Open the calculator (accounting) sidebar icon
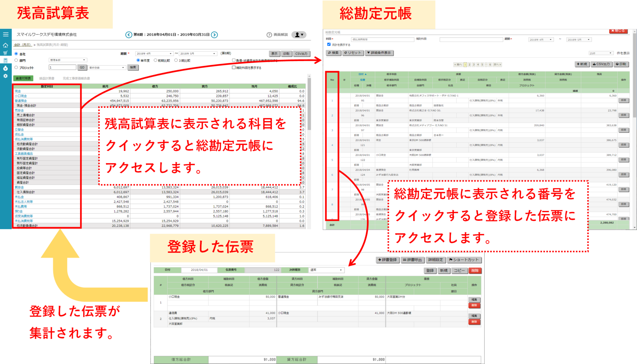Image resolution: width=637 pixels, height=364 pixels. coord(5,61)
